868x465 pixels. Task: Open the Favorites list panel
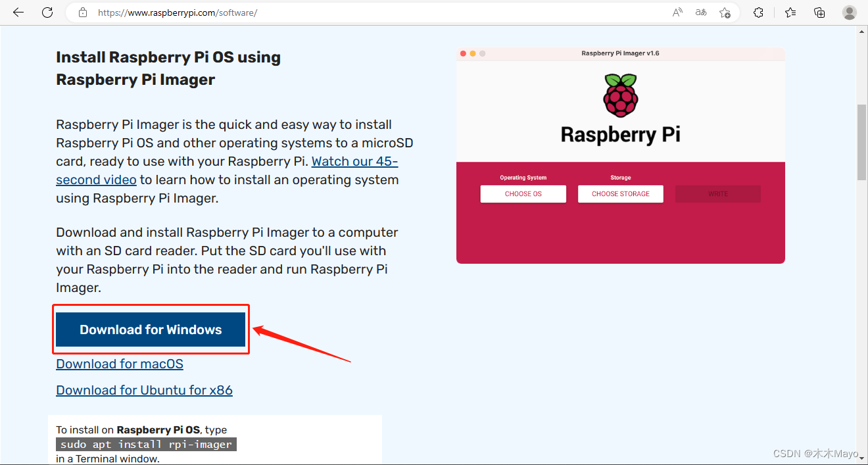tap(790, 12)
